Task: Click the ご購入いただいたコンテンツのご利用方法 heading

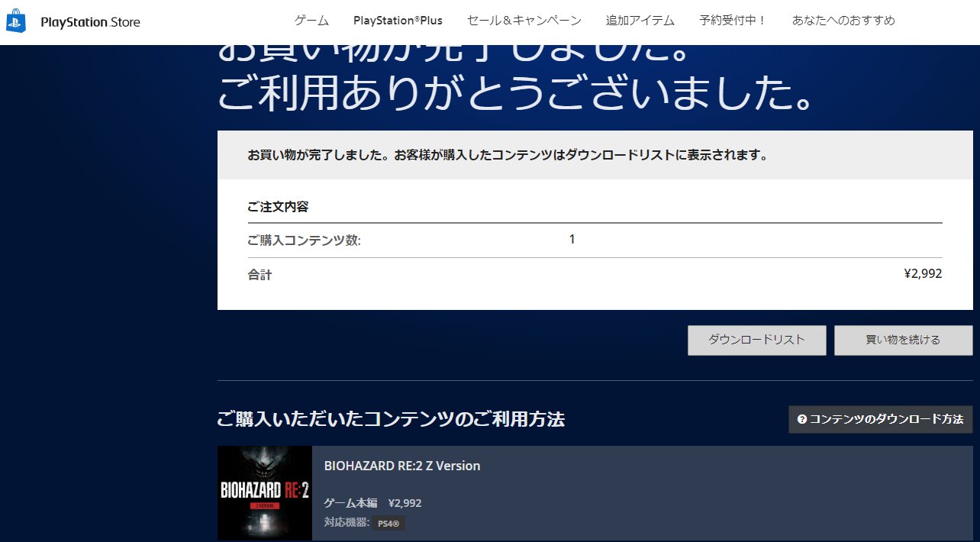Action: (391, 419)
